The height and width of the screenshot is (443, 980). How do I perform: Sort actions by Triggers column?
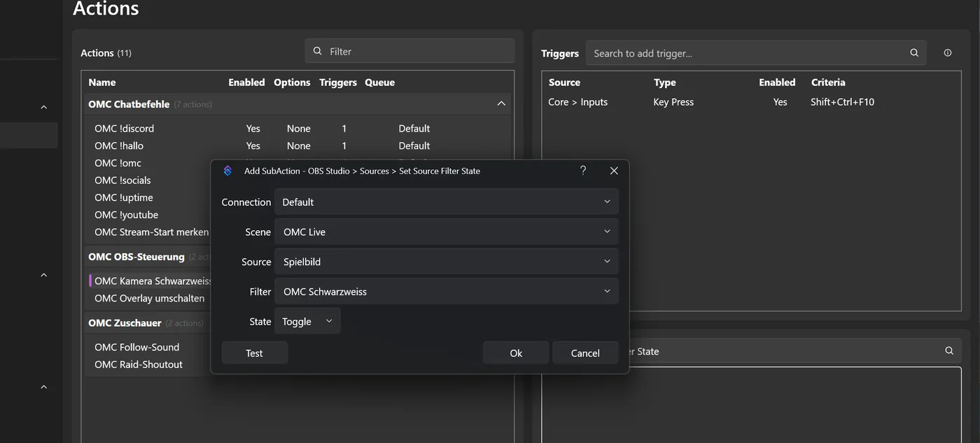[338, 82]
